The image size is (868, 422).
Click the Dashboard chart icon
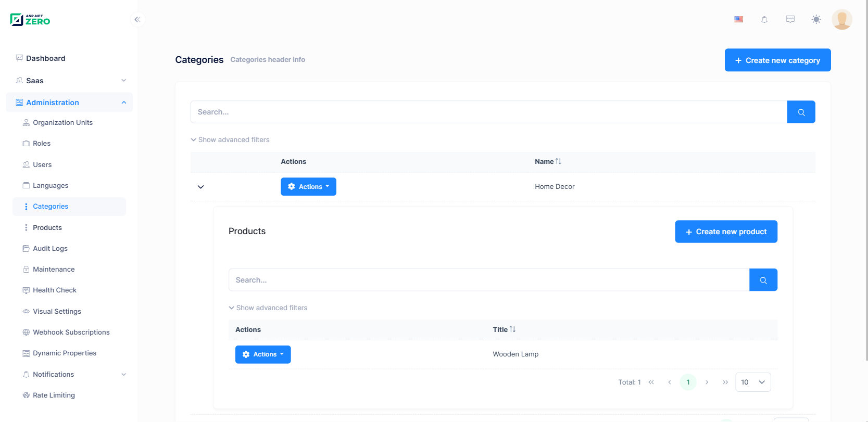coord(19,58)
